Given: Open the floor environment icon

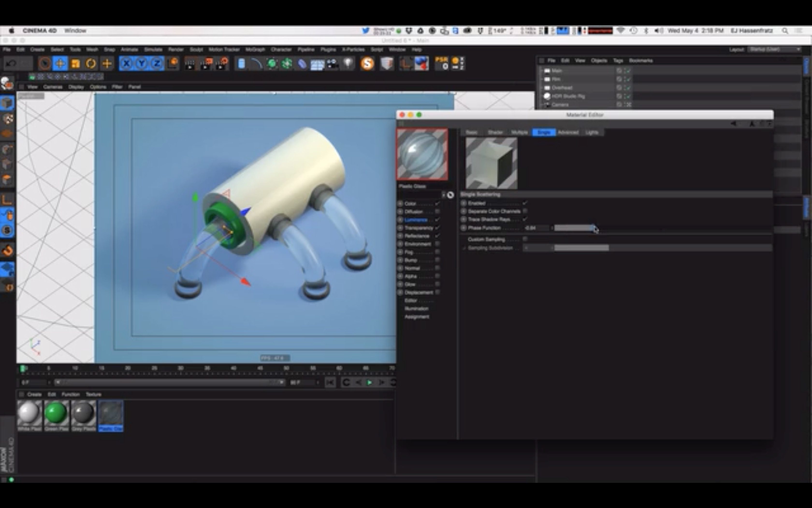Looking at the screenshot, I should point(317,63).
